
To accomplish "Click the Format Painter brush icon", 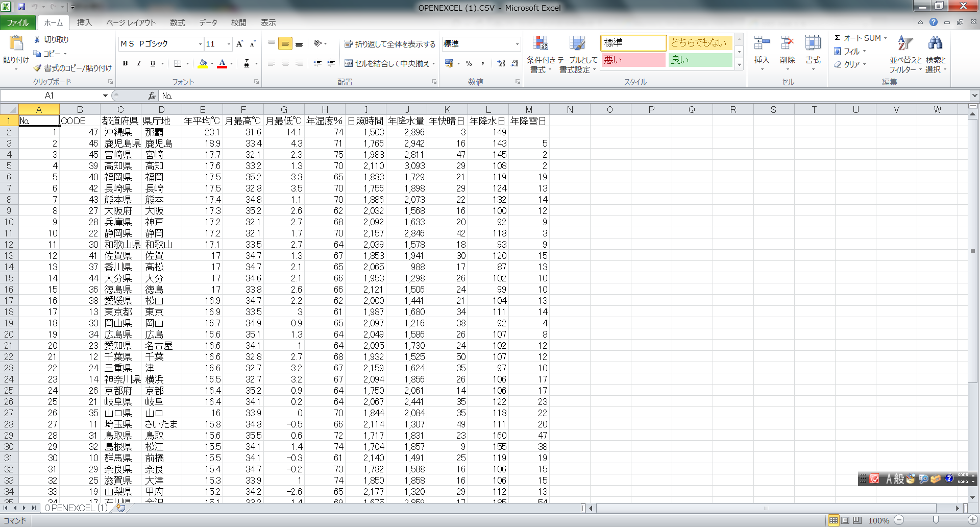I will click(x=37, y=68).
